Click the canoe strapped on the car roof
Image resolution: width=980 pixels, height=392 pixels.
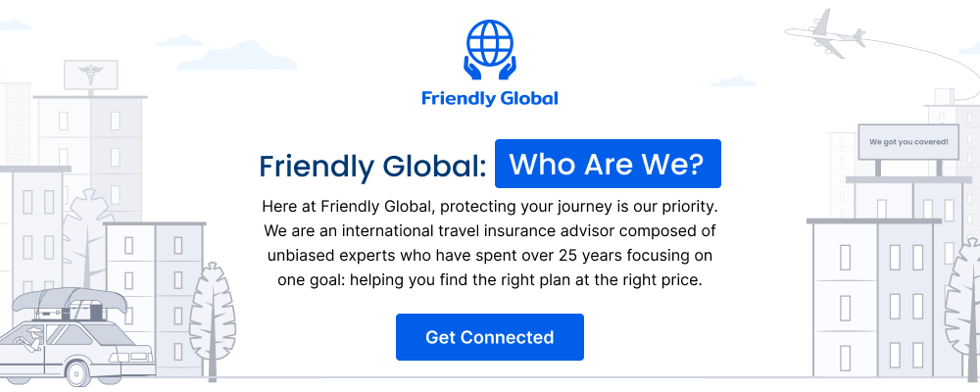68,301
